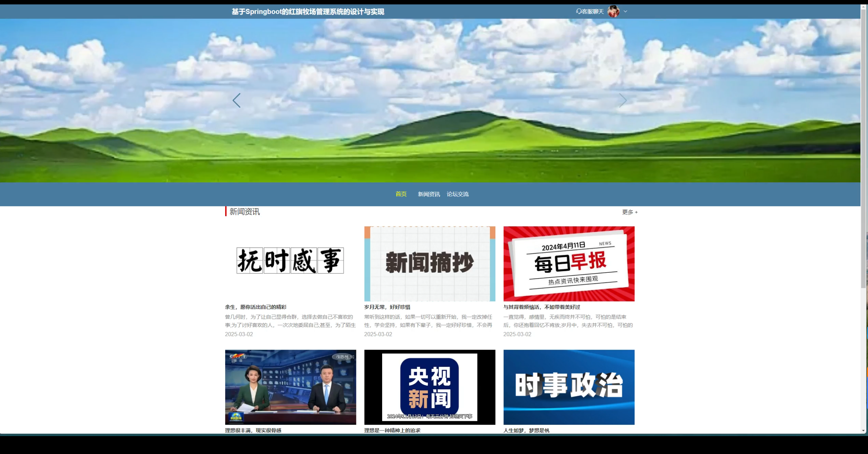
Task: Open the 每日早报 news thumbnail
Action: [x=569, y=264]
